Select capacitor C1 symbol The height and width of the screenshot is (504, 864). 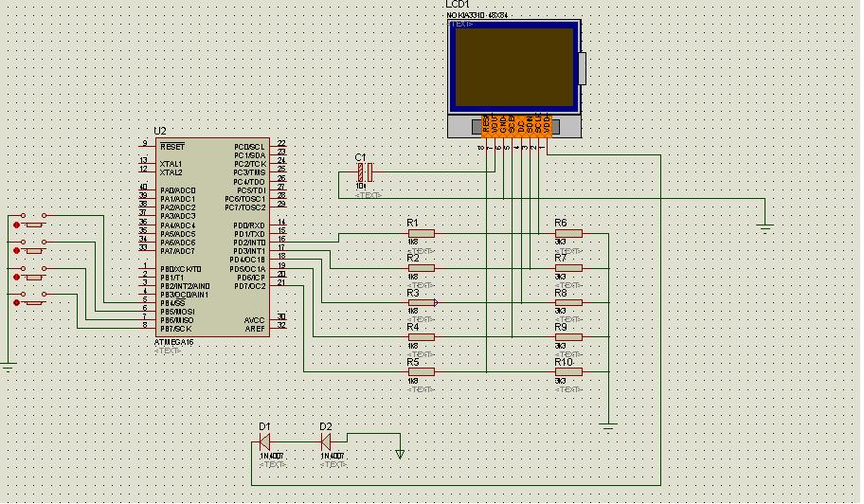366,172
